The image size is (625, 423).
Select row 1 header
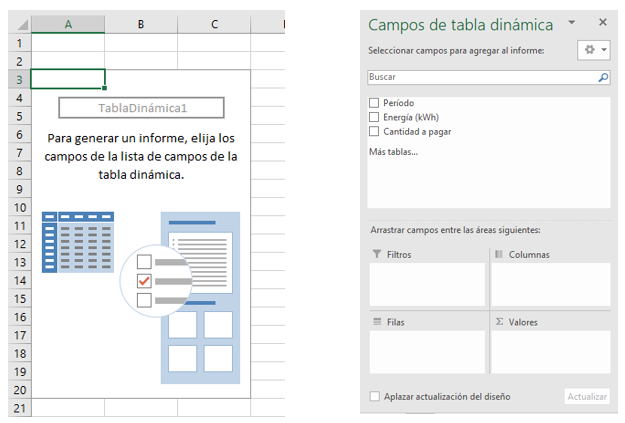click(19, 43)
